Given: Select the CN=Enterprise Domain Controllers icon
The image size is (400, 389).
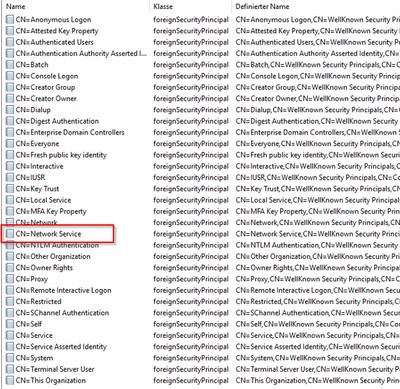Looking at the screenshot, I should 10,132.
